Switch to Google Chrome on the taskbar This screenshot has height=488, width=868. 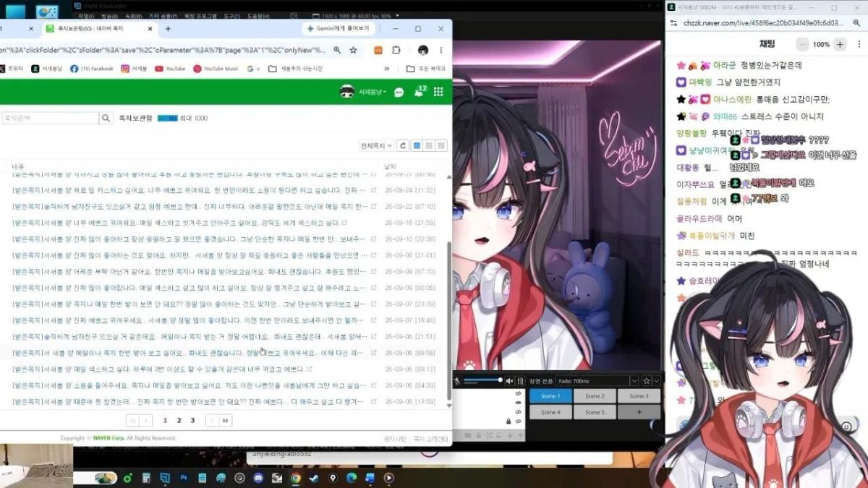[296, 478]
